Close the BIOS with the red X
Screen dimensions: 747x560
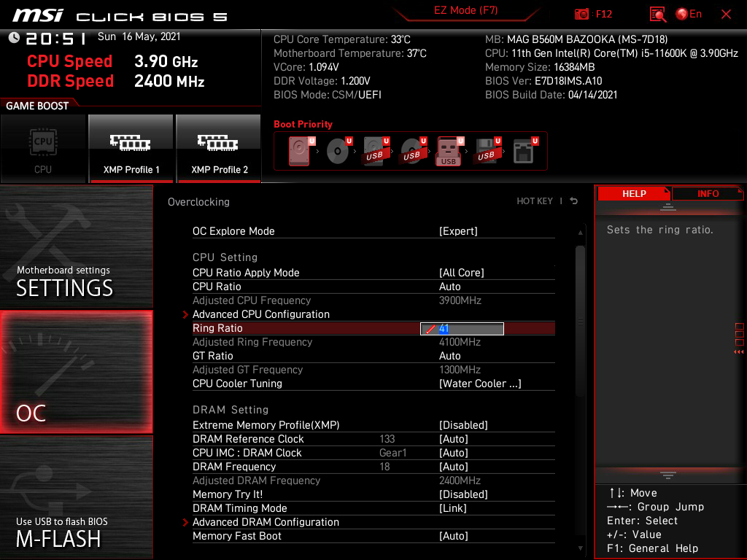(x=726, y=15)
